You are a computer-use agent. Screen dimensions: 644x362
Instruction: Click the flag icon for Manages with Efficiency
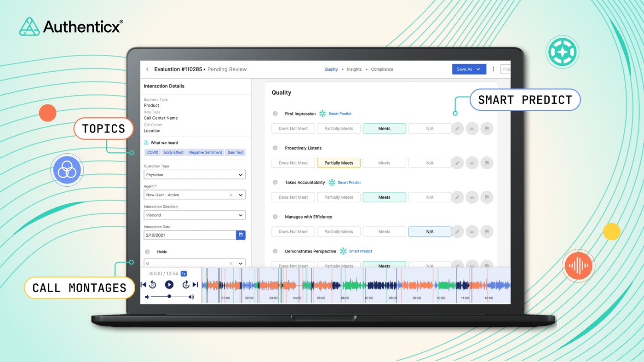point(487,232)
